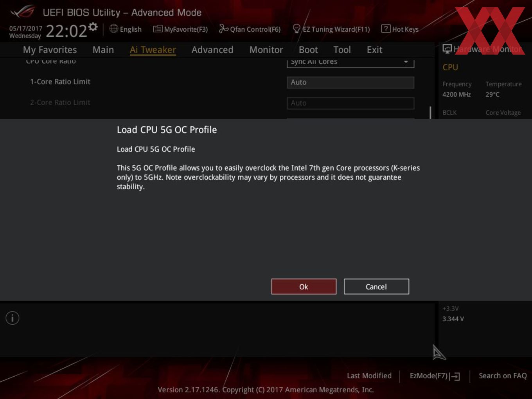The width and height of the screenshot is (532, 399).
Task: Open Search on FAQ
Action: [503, 376]
